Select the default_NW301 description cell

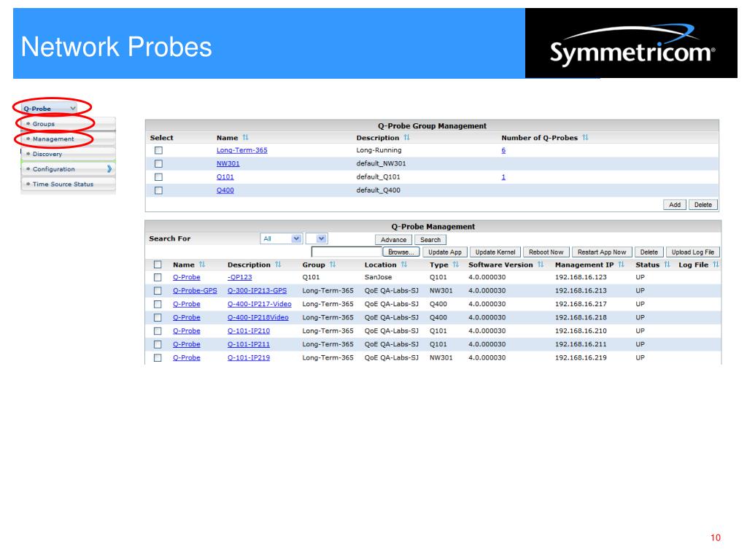point(381,164)
